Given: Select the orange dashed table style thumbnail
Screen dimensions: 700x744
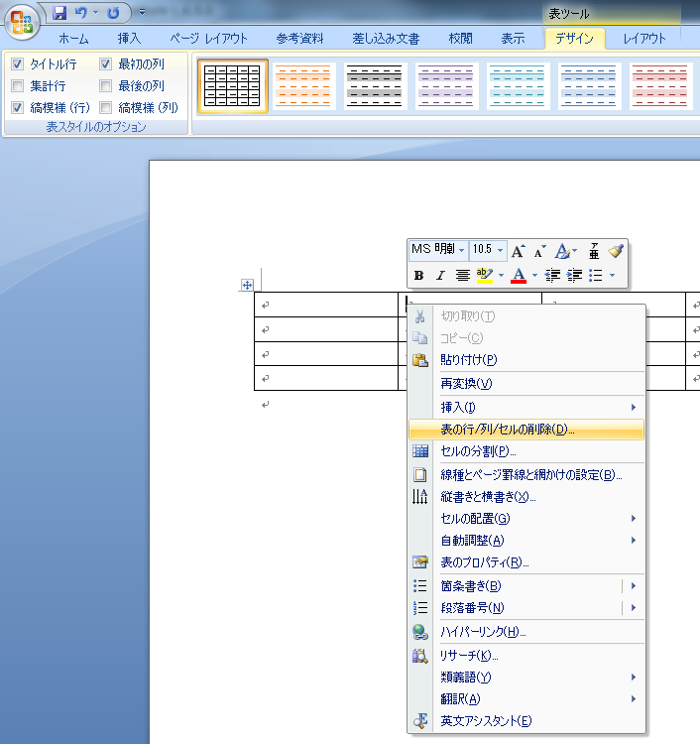Looking at the screenshot, I should (x=303, y=86).
